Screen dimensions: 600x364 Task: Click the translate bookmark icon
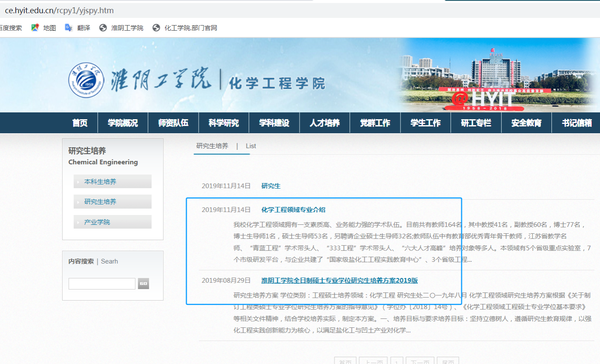coord(68,28)
